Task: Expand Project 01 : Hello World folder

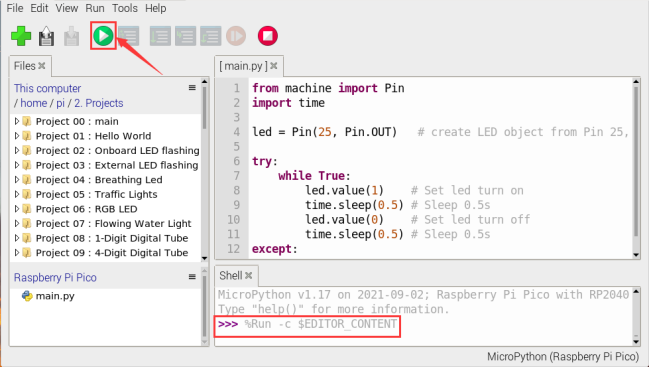Action: pyautogui.click(x=17, y=136)
